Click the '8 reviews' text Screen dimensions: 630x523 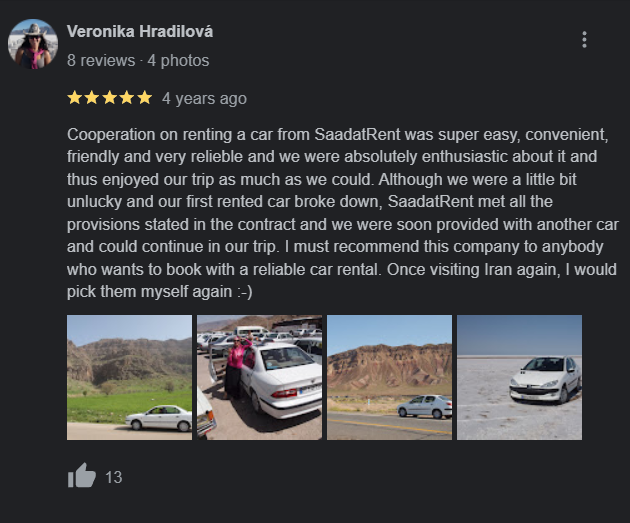[x=101, y=61]
